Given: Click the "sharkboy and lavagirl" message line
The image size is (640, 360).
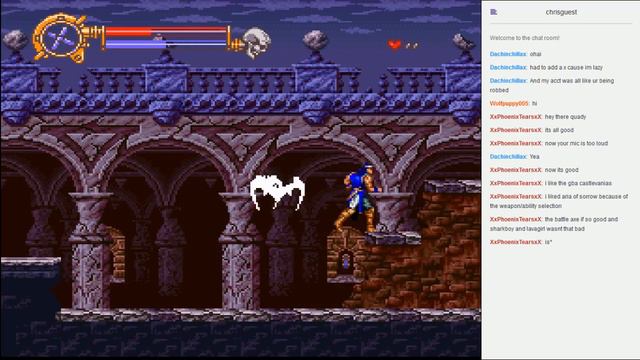Looking at the screenshot, I should coord(537,229).
